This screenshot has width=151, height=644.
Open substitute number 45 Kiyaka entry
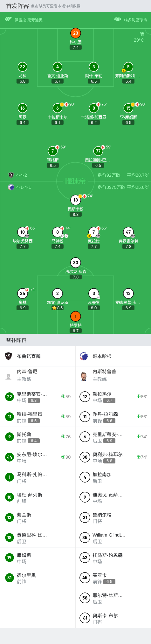click(x=113, y=578)
